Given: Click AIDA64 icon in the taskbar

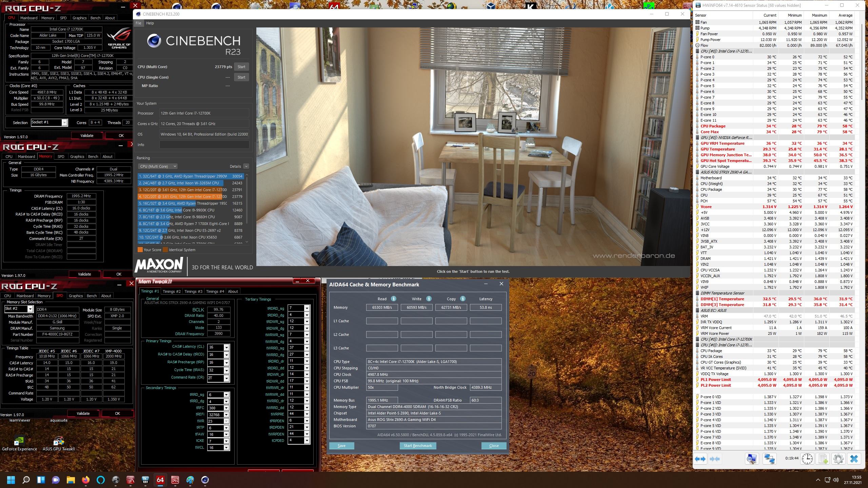Looking at the screenshot, I should click(x=160, y=480).
